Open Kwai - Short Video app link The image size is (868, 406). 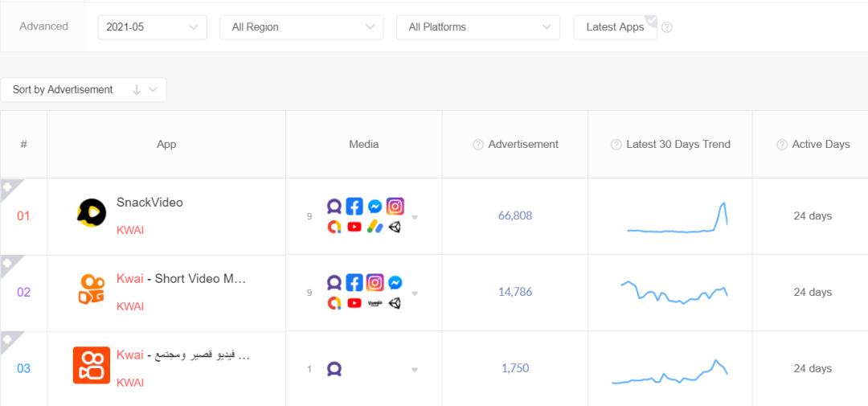(181, 279)
